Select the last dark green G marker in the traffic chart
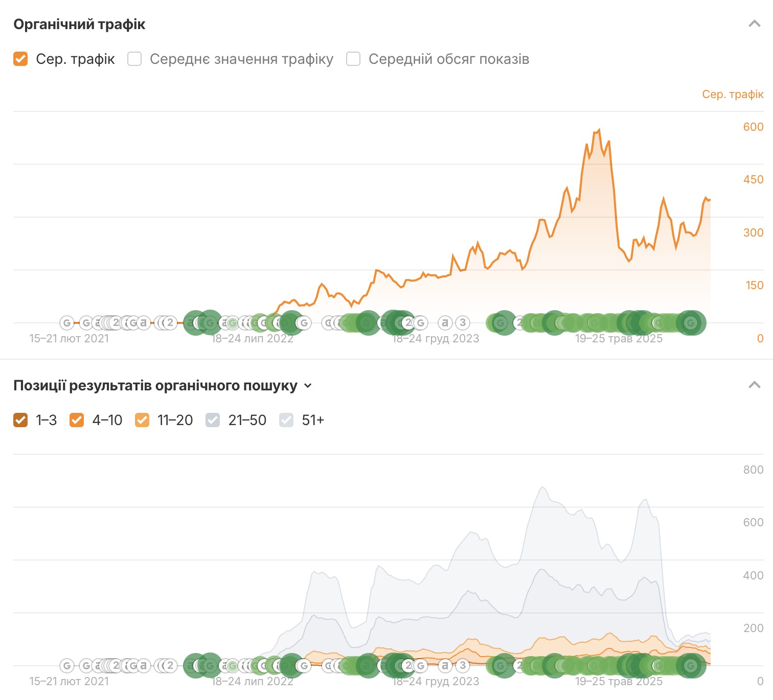Viewport: 773px width, 700px height. (x=691, y=323)
